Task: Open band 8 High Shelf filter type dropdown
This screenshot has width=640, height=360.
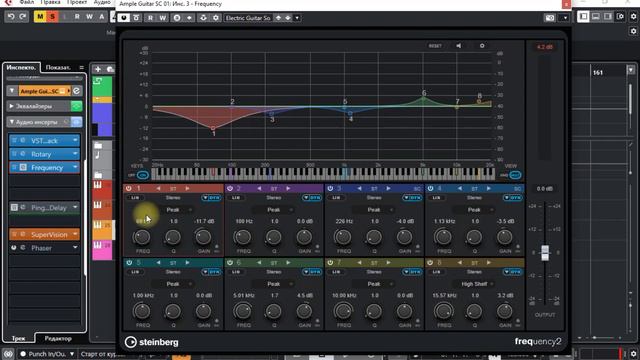Action: pyautogui.click(x=474, y=284)
